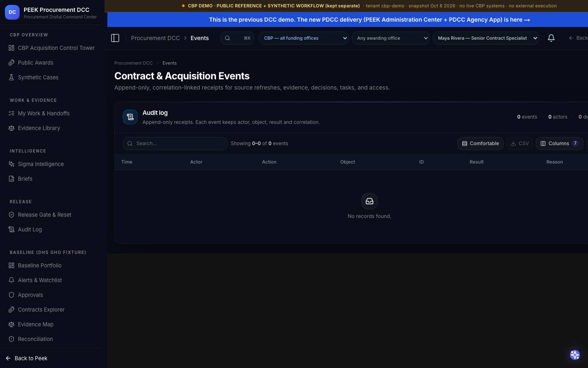Screen dimensions: 588x368
Task: Click the Alerts & Watchlist bell icon
Action: [x=11, y=280]
